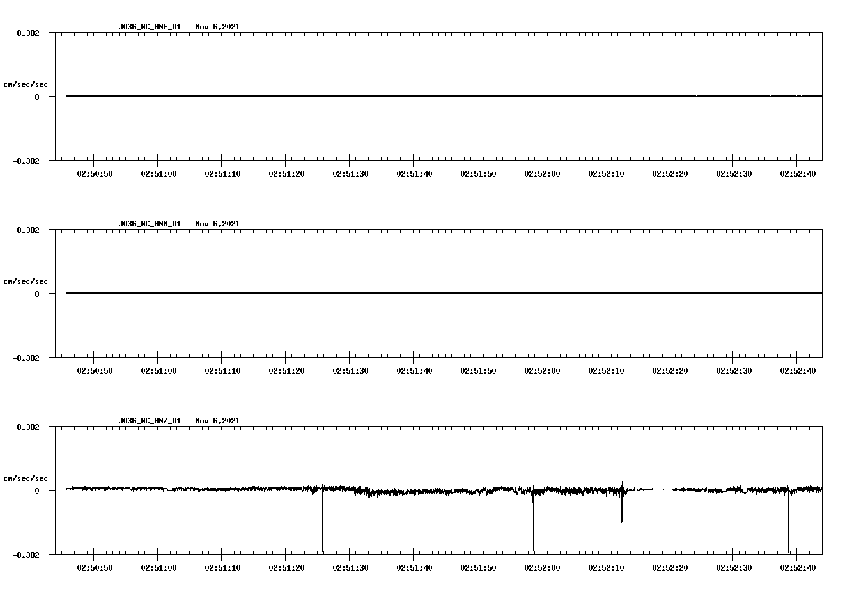Click 02:51:10 time label under HNN plot

(x=222, y=371)
